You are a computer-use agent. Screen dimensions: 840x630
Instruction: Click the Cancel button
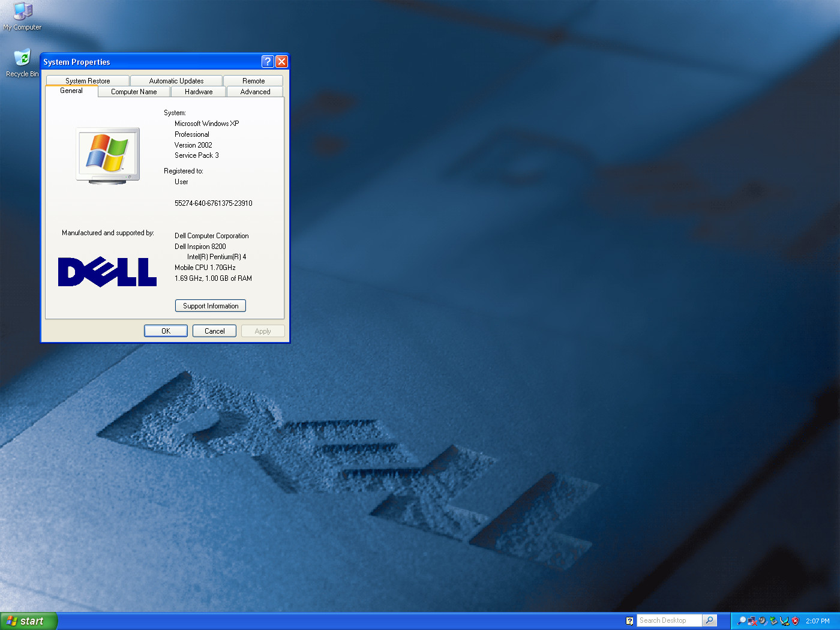pyautogui.click(x=214, y=331)
